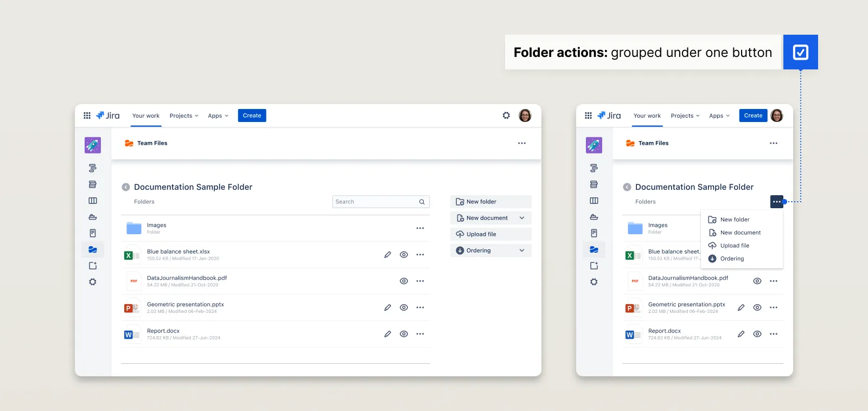The image size is (868, 411).
Task: Go back arrow beside Documentation Sample Folder, right window
Action: tap(627, 187)
